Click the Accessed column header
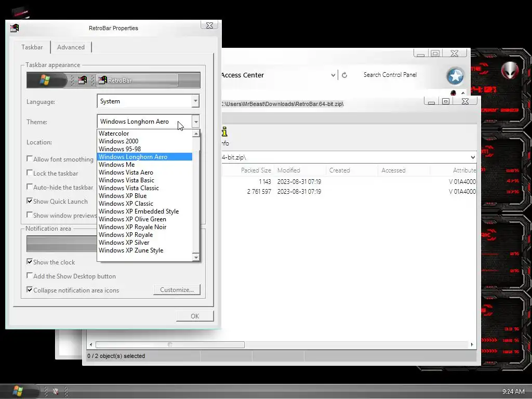 click(403, 170)
